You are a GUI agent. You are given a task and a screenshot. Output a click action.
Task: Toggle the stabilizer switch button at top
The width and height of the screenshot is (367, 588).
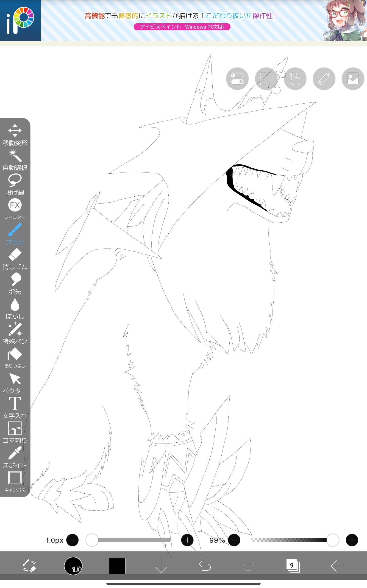tap(237, 79)
